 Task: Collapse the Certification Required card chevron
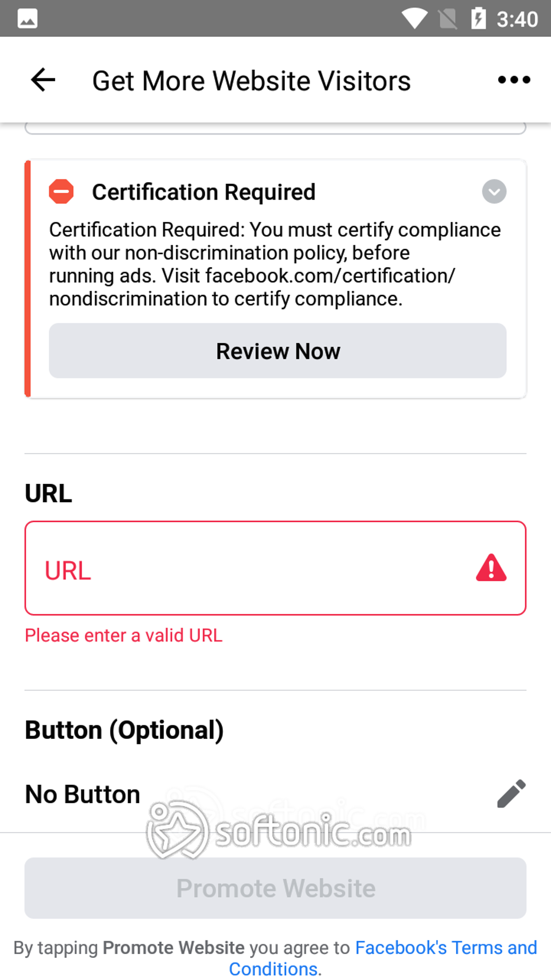[x=494, y=191]
